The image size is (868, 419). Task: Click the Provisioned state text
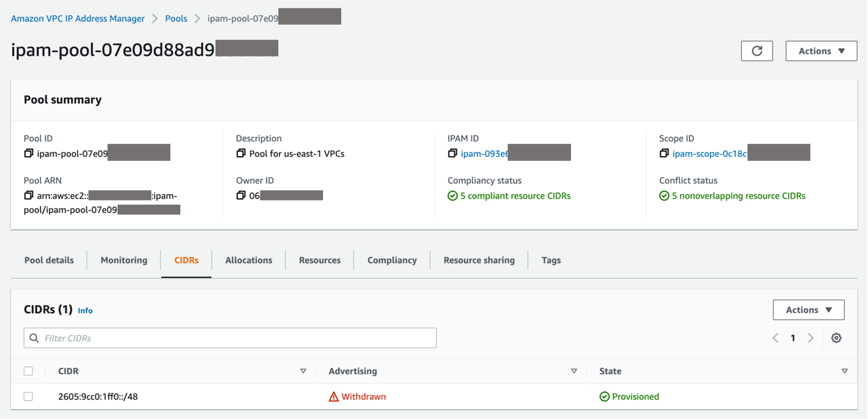(x=636, y=396)
